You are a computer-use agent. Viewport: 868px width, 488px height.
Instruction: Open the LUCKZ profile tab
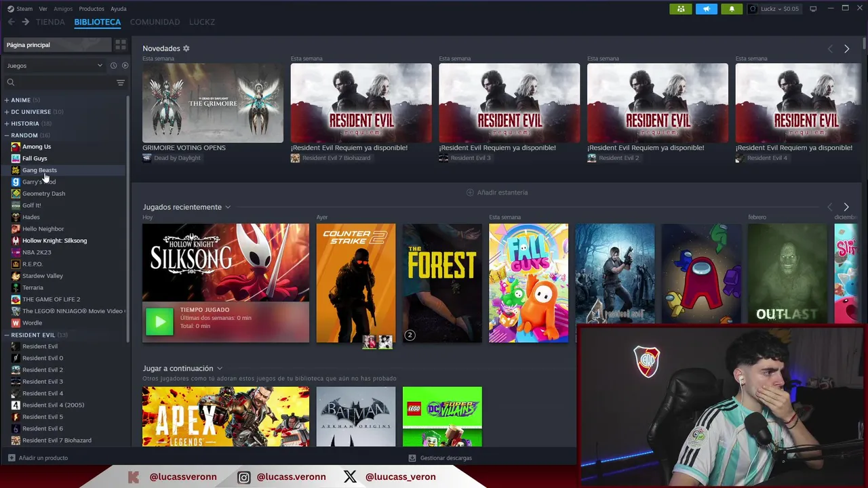(202, 22)
